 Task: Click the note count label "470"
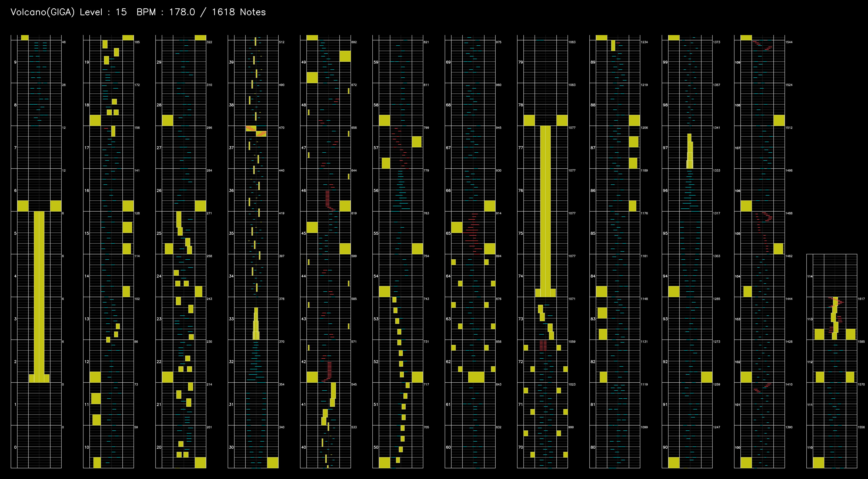click(282, 128)
